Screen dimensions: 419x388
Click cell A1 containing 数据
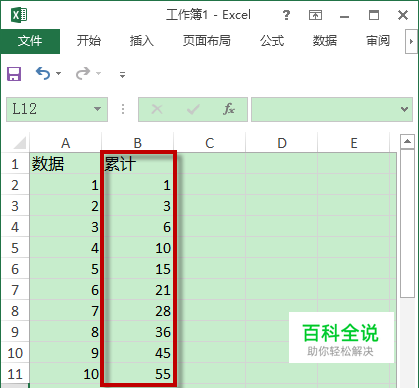pos(65,164)
